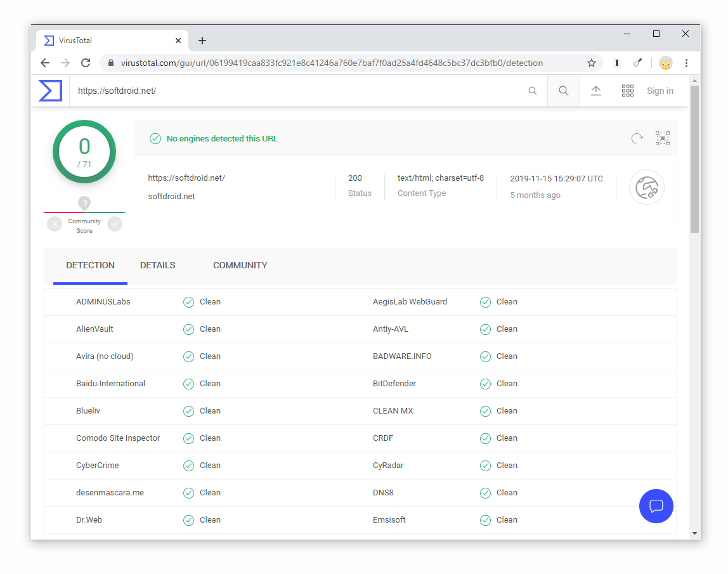This screenshot has width=728, height=574.
Task: Click the BADWARE.INFO engine name
Action: (402, 356)
